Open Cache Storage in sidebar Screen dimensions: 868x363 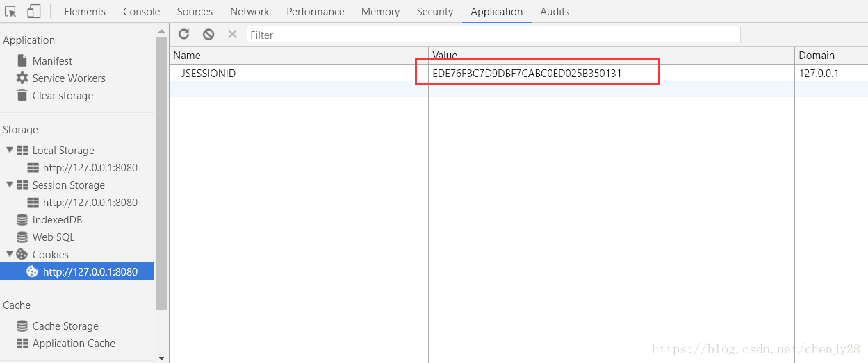65,326
